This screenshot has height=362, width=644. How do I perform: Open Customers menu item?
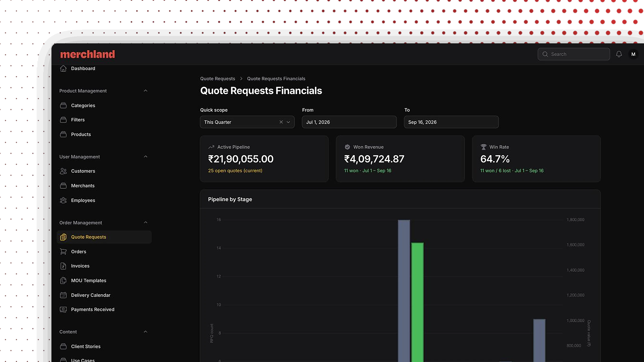coord(83,171)
